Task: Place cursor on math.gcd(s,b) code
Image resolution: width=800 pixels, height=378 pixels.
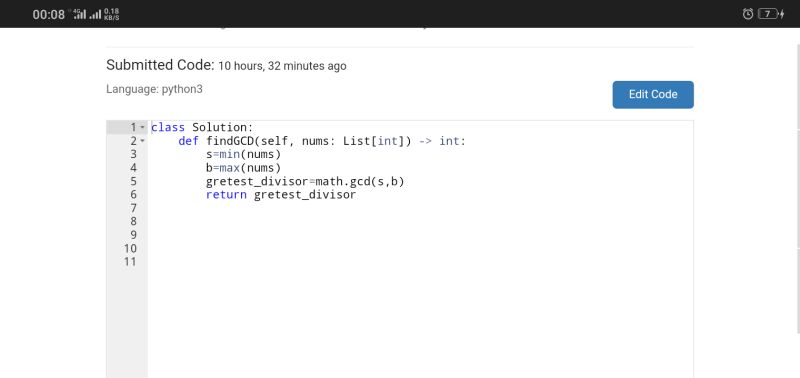Action: click(x=360, y=182)
